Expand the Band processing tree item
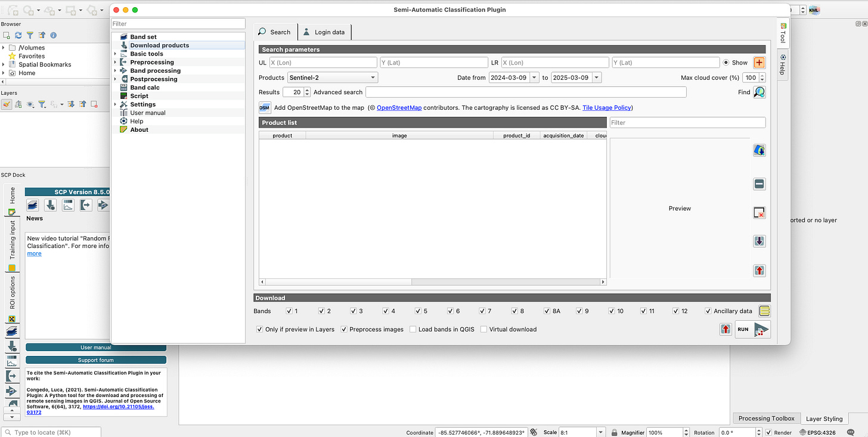Viewport: 868px width, 437px height. (116, 70)
